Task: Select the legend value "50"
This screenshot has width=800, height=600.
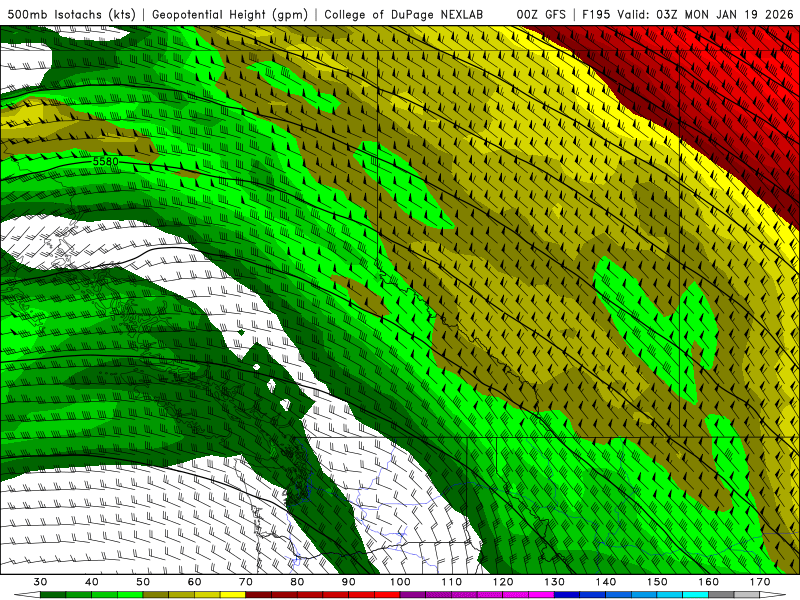Action: click(143, 582)
